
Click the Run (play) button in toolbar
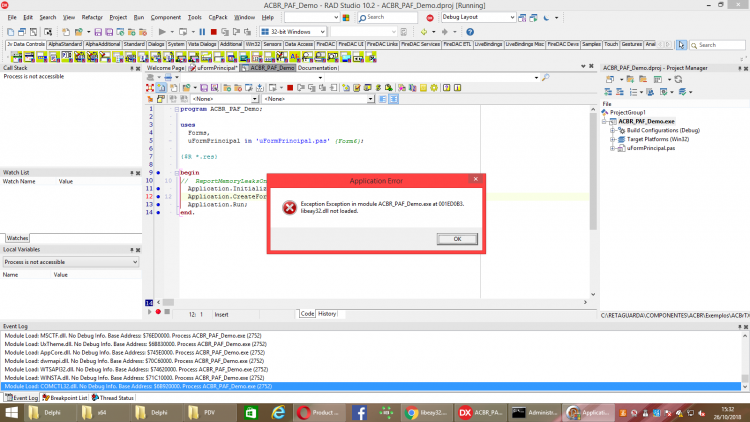point(162,32)
